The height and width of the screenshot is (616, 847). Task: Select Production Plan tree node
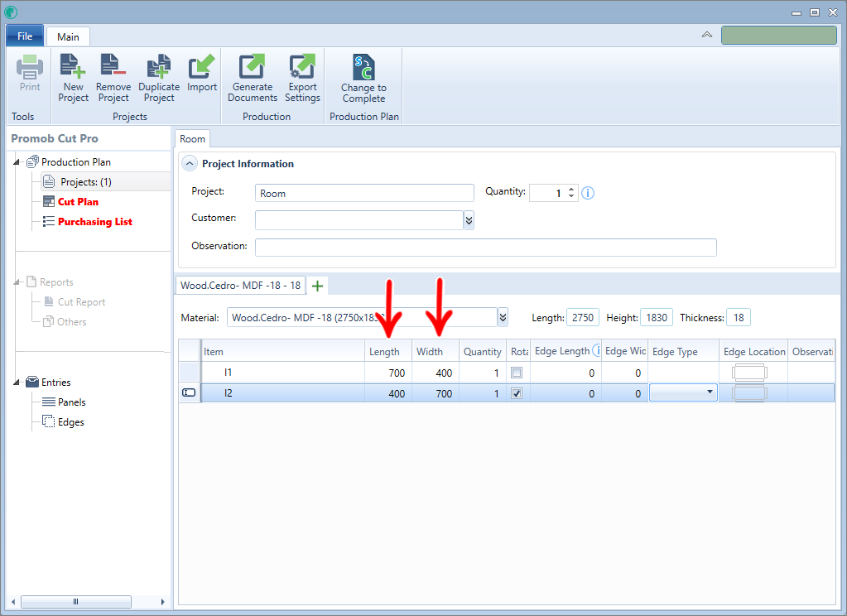(x=75, y=162)
